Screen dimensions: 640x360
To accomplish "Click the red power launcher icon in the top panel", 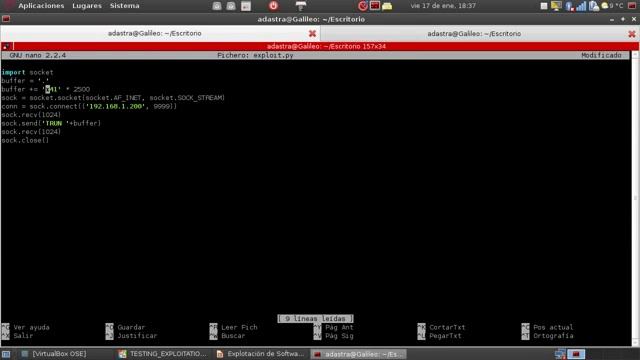I will click(x=273, y=6).
